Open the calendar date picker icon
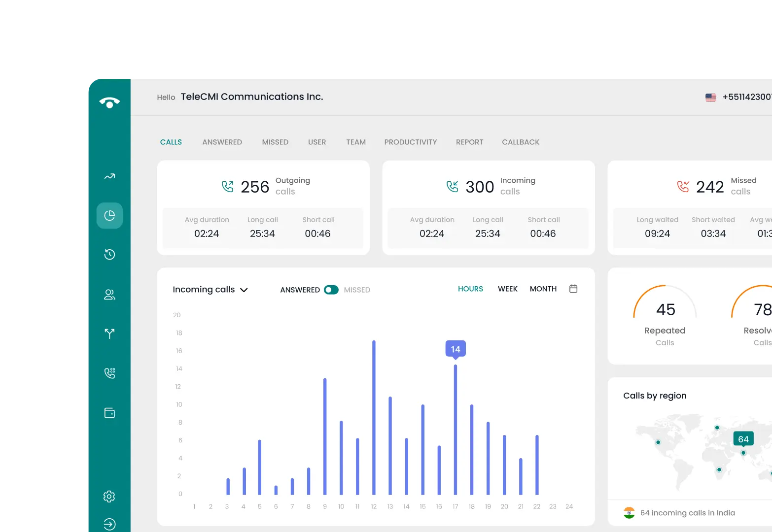 coord(573,289)
